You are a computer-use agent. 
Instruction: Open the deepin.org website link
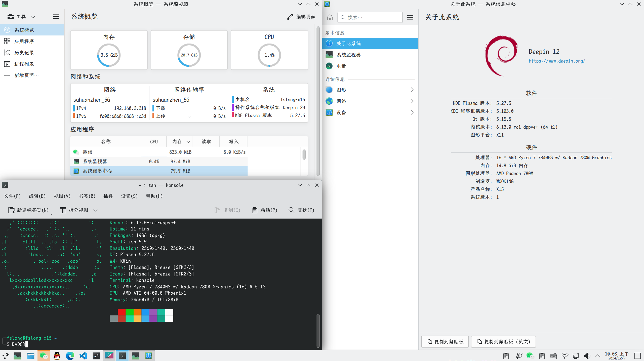pyautogui.click(x=557, y=61)
